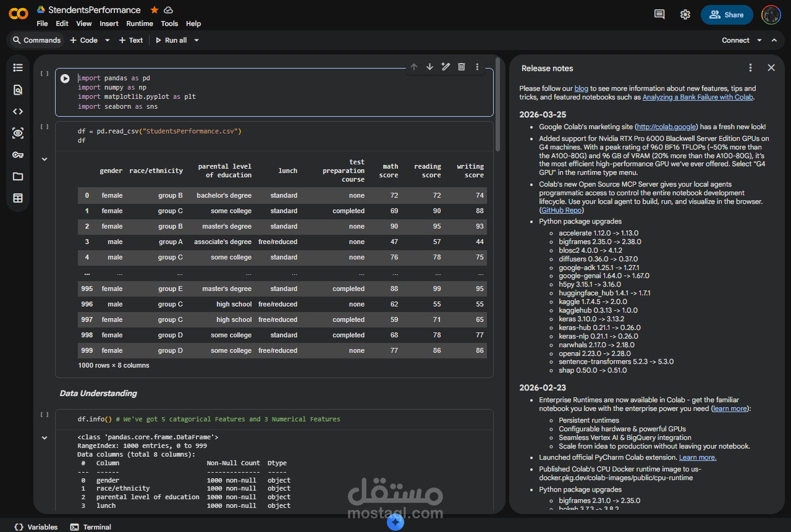Open the Insert menu
This screenshot has width=791, height=532.
pos(109,23)
